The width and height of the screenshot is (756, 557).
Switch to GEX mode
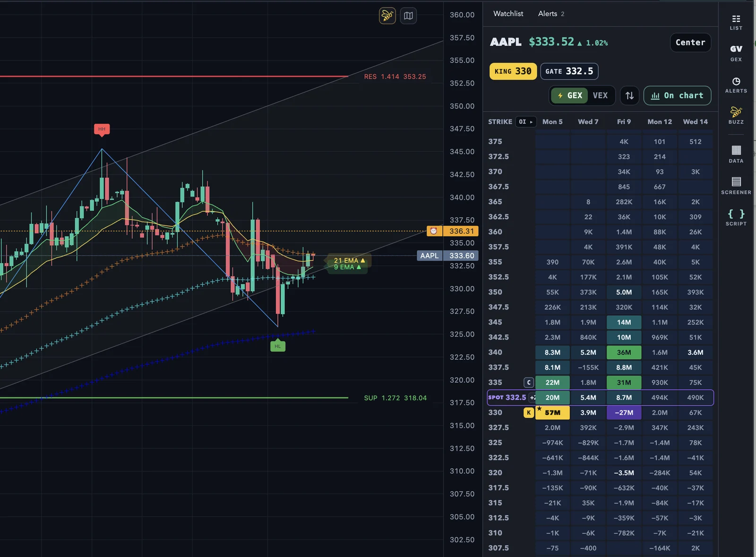[570, 95]
